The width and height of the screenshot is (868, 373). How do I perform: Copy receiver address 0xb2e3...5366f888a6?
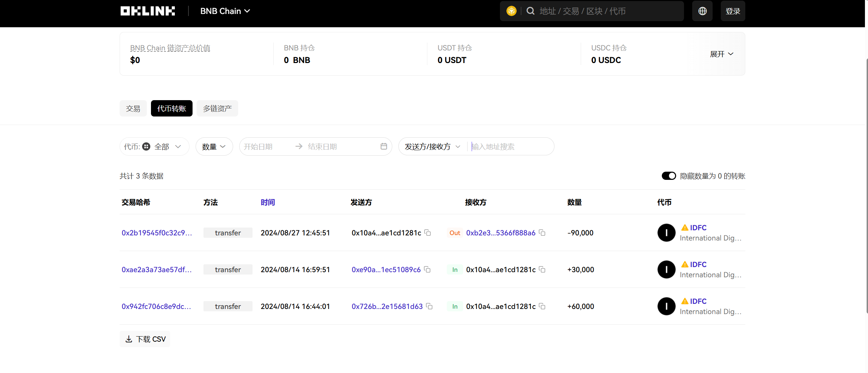pos(542,233)
